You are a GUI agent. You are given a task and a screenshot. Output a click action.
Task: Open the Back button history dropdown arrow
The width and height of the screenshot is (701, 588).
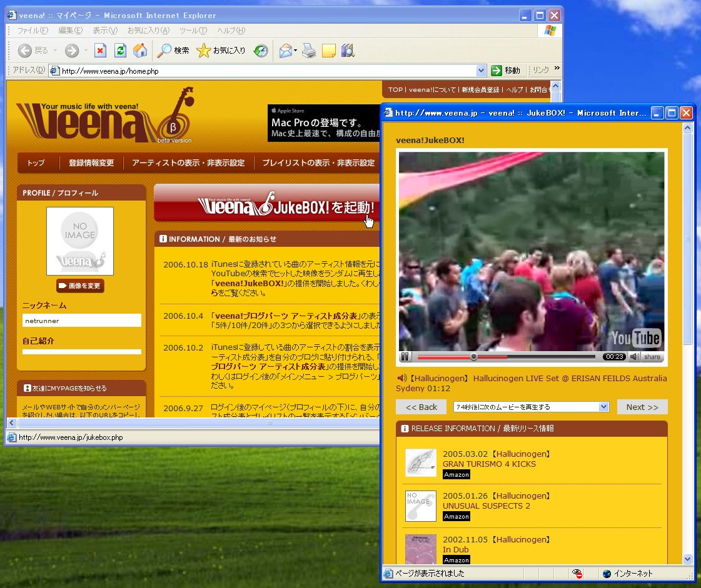point(56,51)
